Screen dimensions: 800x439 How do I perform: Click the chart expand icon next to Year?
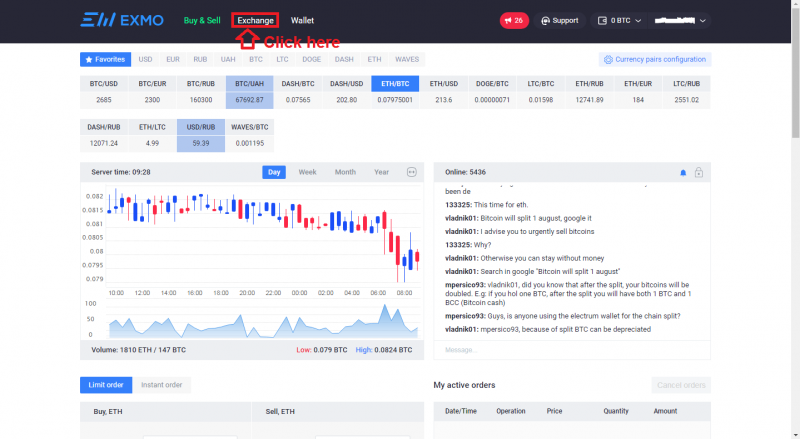click(x=412, y=172)
